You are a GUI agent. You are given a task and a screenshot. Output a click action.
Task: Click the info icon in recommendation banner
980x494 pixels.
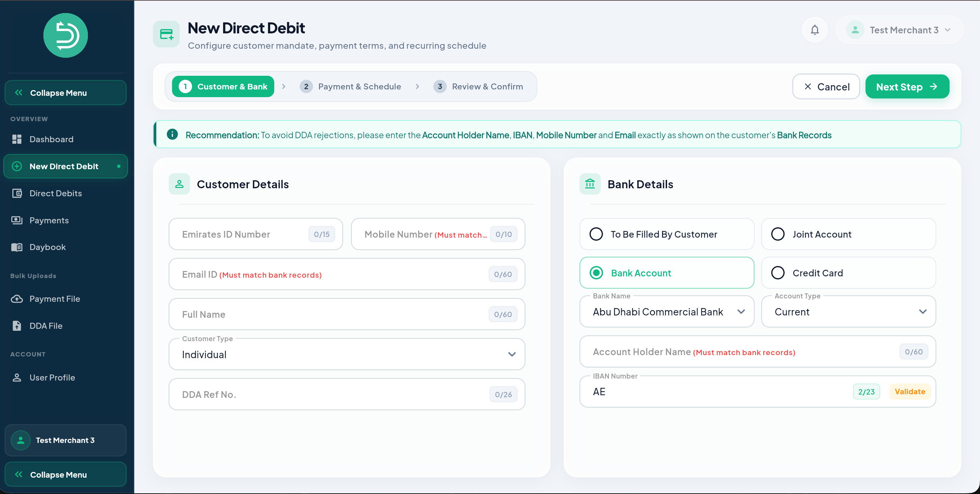pos(172,134)
